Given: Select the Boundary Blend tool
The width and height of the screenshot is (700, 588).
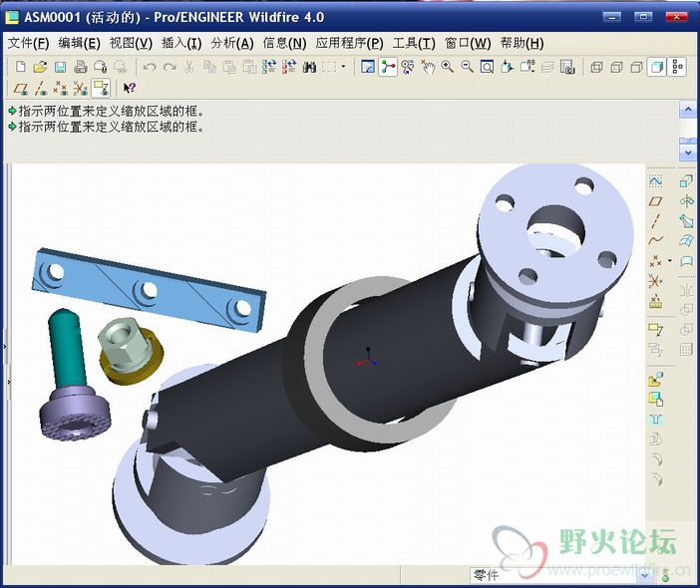Looking at the screenshot, I should [686, 241].
